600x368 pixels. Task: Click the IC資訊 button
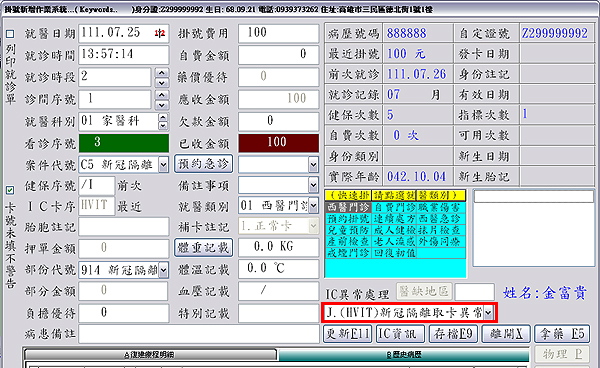click(x=400, y=334)
